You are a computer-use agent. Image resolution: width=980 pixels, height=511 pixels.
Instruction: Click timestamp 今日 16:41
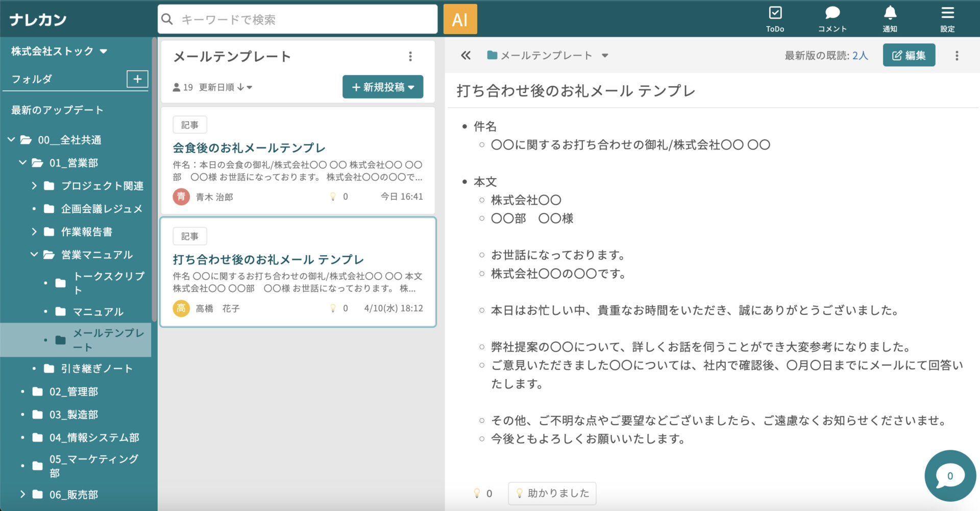402,197
